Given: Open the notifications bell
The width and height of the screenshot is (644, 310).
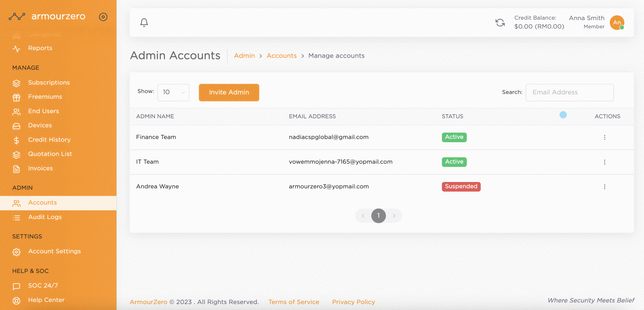Looking at the screenshot, I should pyautogui.click(x=144, y=22).
